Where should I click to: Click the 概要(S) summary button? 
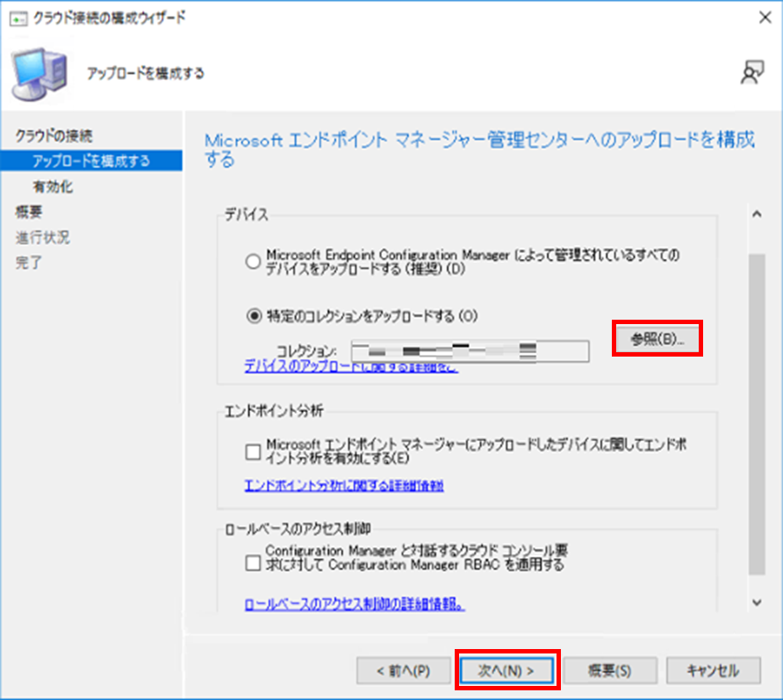click(610, 670)
